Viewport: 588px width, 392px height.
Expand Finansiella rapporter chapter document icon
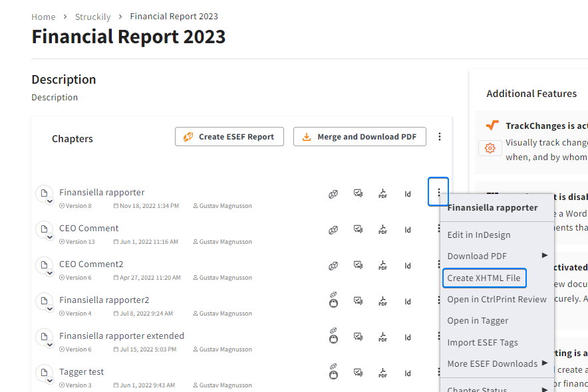tap(45, 194)
